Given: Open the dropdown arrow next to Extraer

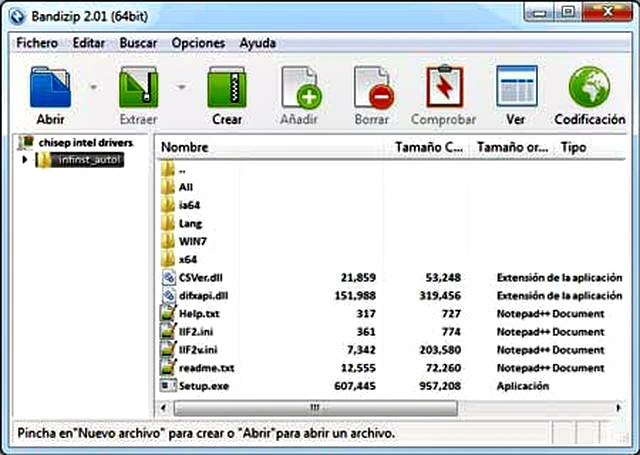Looking at the screenshot, I should 182,87.
